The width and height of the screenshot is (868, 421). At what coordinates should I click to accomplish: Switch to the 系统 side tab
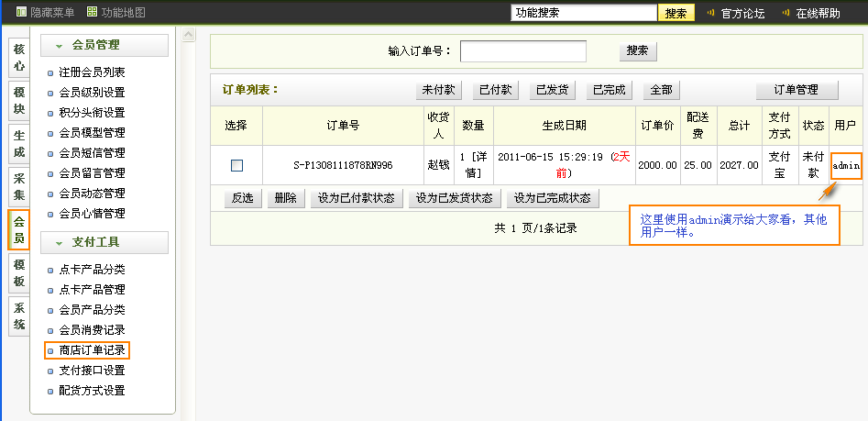tap(19, 316)
